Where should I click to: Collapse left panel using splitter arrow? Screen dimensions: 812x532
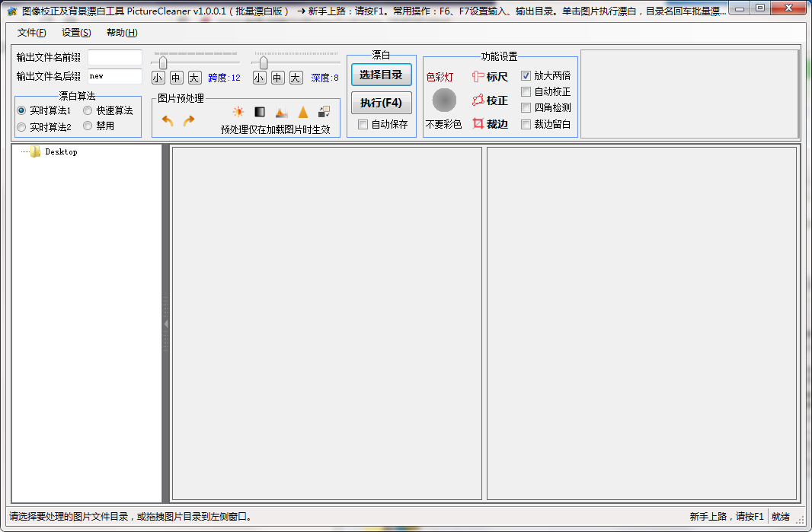166,324
